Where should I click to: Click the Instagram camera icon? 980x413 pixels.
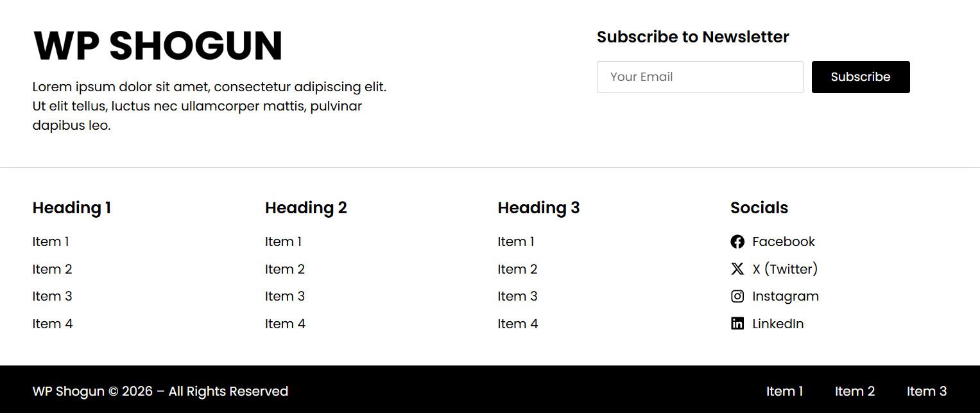coord(737,296)
